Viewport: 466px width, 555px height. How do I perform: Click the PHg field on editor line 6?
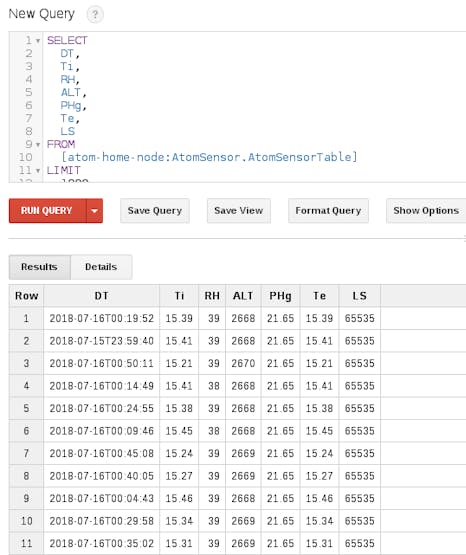[71, 105]
